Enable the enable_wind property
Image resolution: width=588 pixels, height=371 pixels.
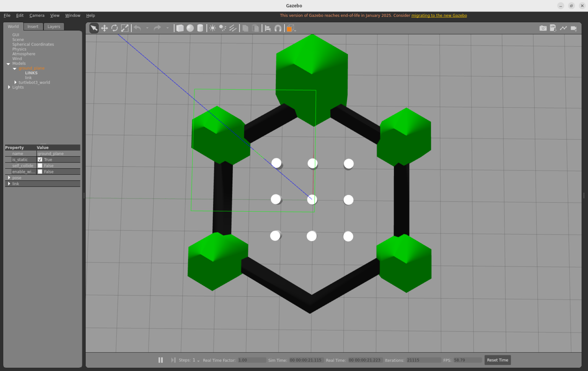point(40,171)
